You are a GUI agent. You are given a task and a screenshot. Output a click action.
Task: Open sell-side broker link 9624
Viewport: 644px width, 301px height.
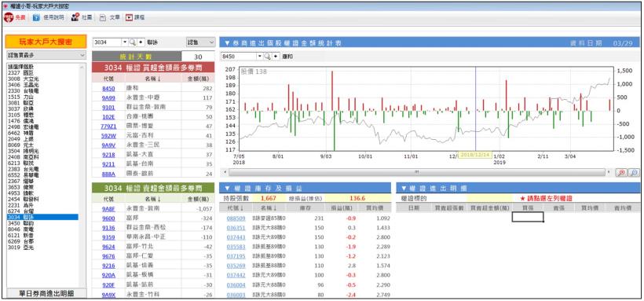(x=108, y=247)
